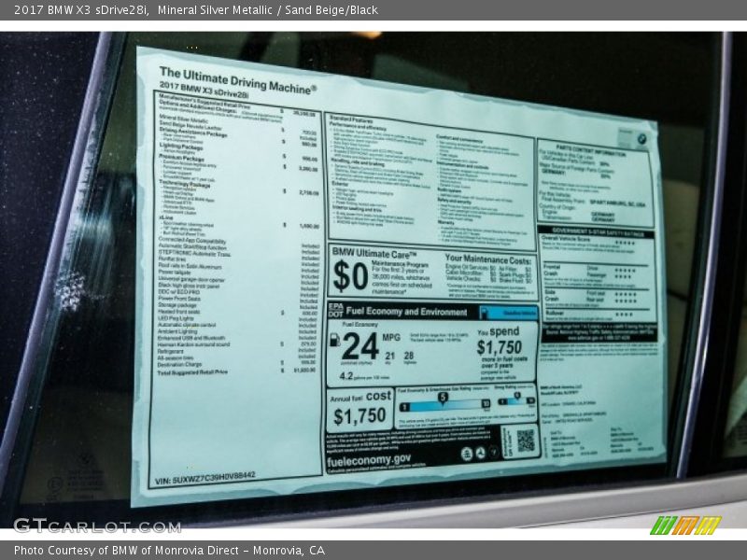
Task: Open the fueleconomy.gov link
Action: point(370,458)
